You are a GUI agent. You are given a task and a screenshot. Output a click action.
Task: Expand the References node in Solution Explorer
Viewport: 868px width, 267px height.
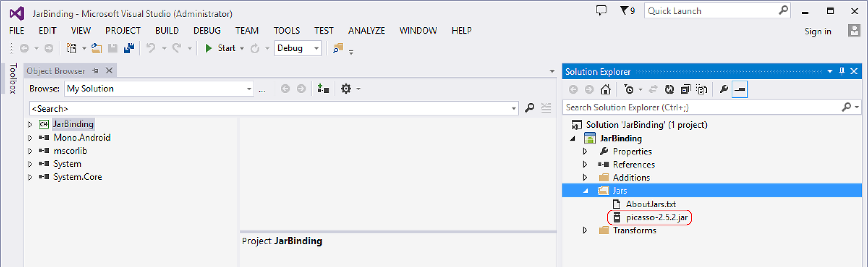[585, 164]
